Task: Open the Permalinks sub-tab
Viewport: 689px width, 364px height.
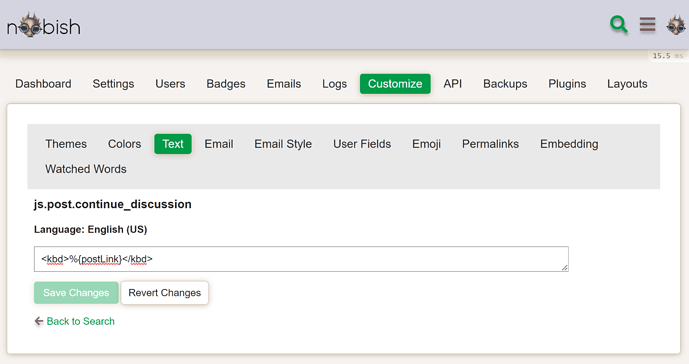Action: point(490,144)
